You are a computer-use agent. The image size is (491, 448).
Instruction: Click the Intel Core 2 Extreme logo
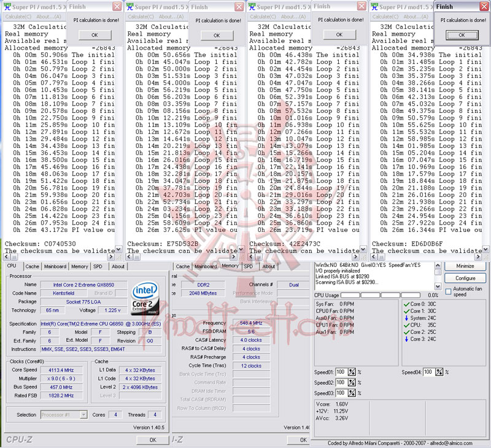pos(145,298)
